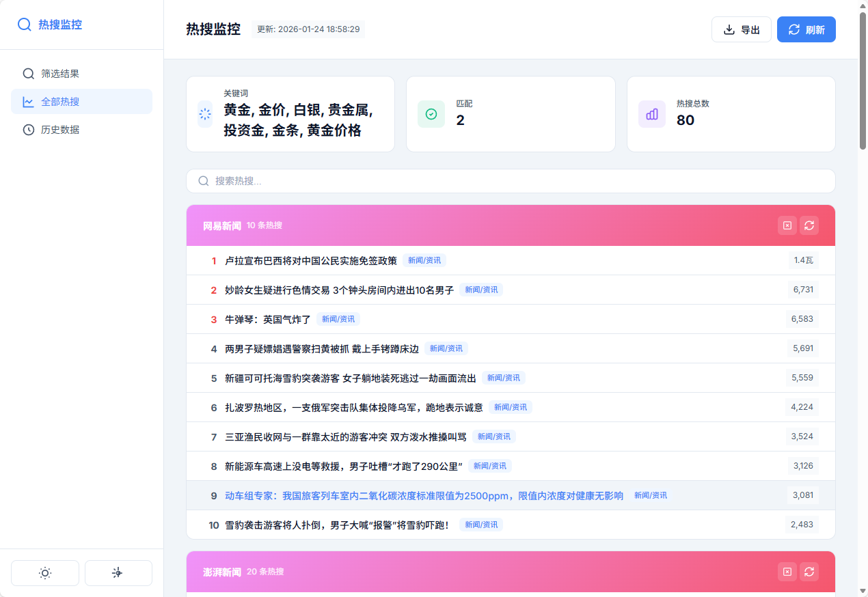Open 历史数据 from the sidebar
Screen dimensions: 868x597
point(59,129)
